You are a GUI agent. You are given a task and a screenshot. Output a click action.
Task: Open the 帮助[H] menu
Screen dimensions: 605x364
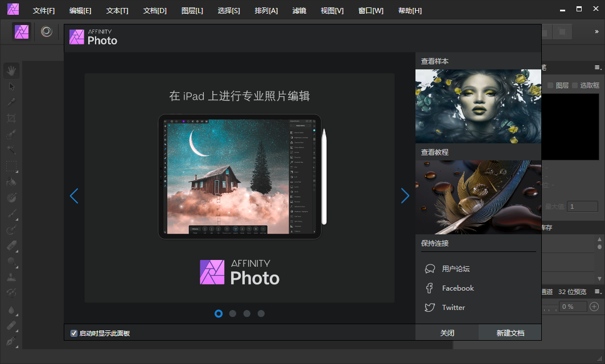click(410, 11)
